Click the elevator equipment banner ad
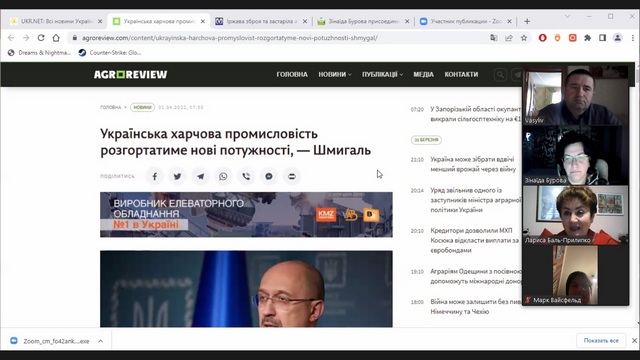The width and height of the screenshot is (640, 360). (x=246, y=215)
